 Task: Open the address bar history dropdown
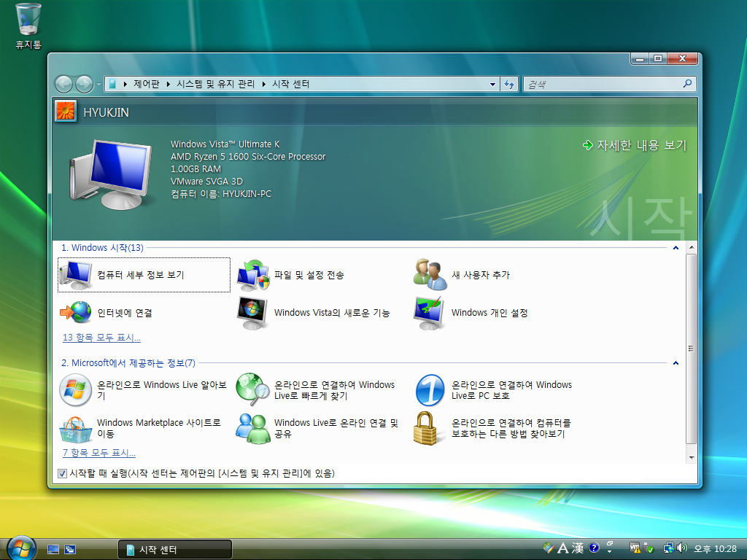pos(492,85)
